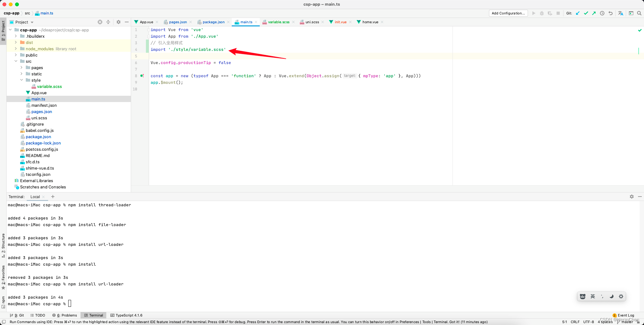Click Git commit checkmark icon
The height and width of the screenshot is (325, 644).
[586, 13]
